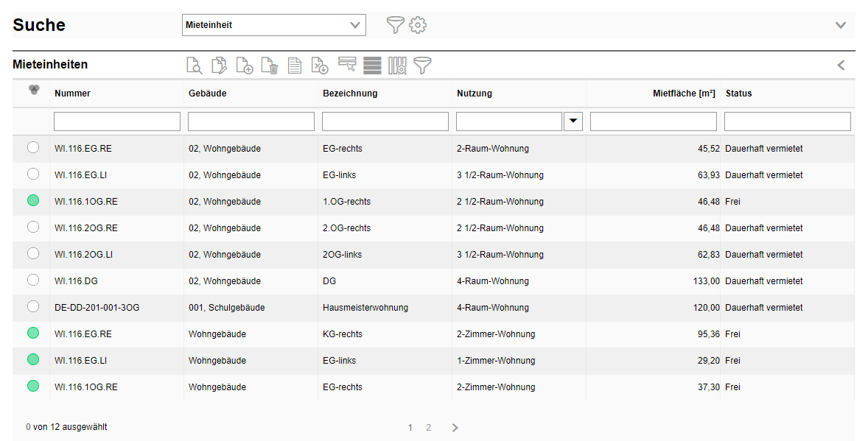Click the Excel export download icon
The width and height of the screenshot is (868, 441).
tap(320, 66)
